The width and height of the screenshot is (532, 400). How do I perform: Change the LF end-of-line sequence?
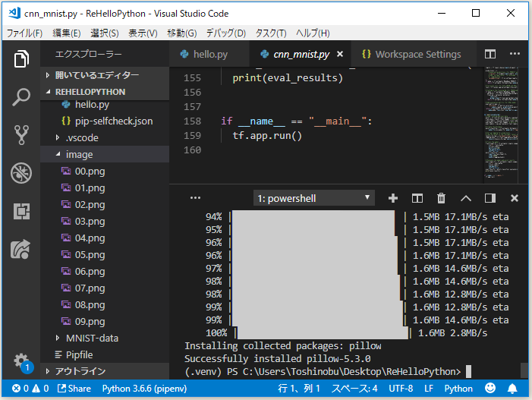tap(429, 389)
